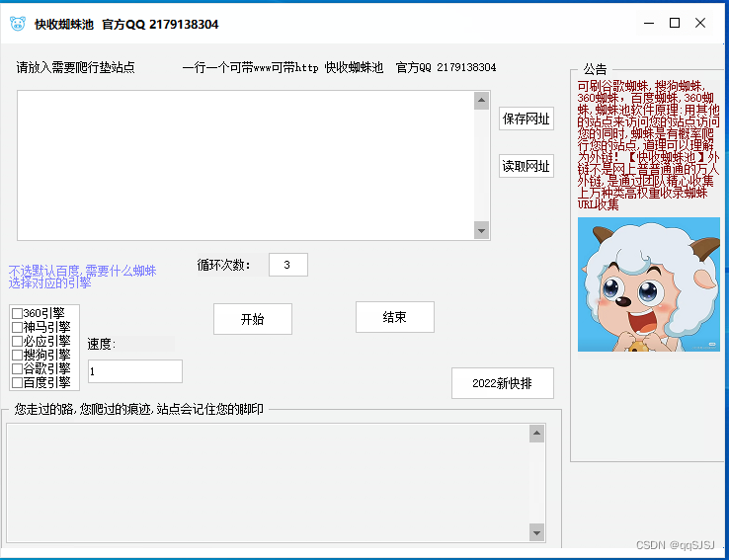Click the 保存网址 button
This screenshot has height=560, width=729.
pyautogui.click(x=526, y=119)
